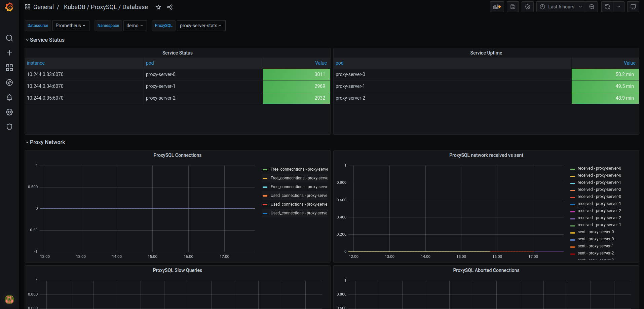Click the 49.5 min uptime cell
Image resolution: width=644 pixels, height=309 pixels.
coord(605,86)
